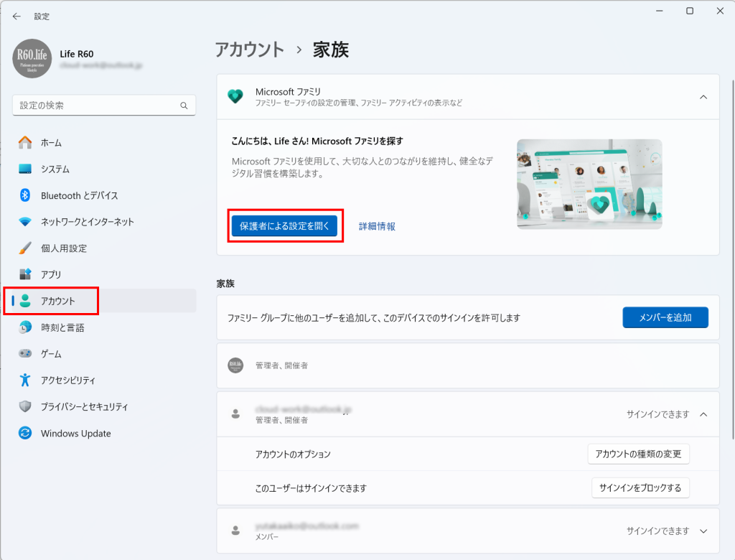Image resolution: width=735 pixels, height=560 pixels.
Task: Click the 設定の検索 search field
Action: (97, 106)
